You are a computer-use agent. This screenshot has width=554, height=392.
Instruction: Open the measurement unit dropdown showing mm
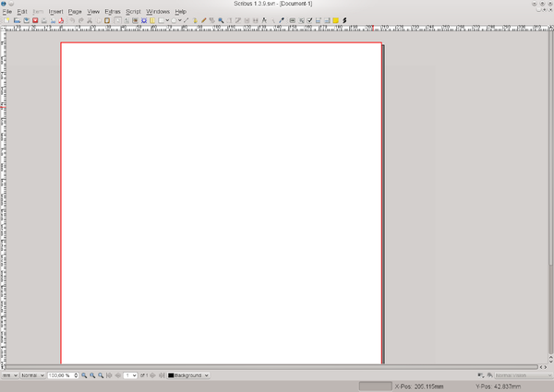(x=9, y=375)
